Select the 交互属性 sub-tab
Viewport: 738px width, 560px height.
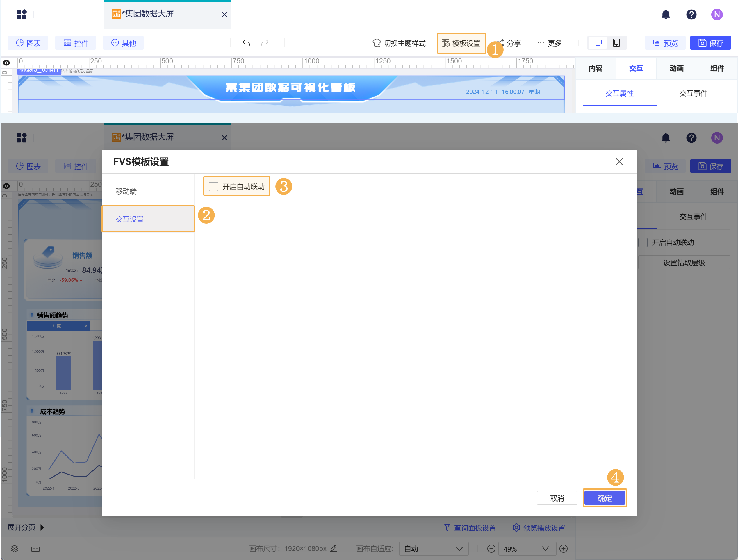point(620,93)
